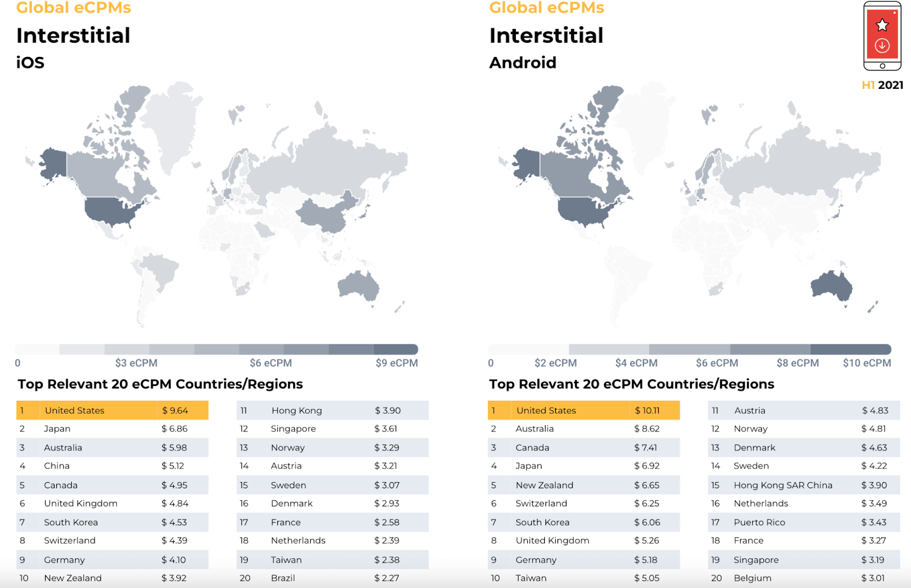Click the $ 6.25 value for Switzerland
The height and width of the screenshot is (588, 911).
647,503
